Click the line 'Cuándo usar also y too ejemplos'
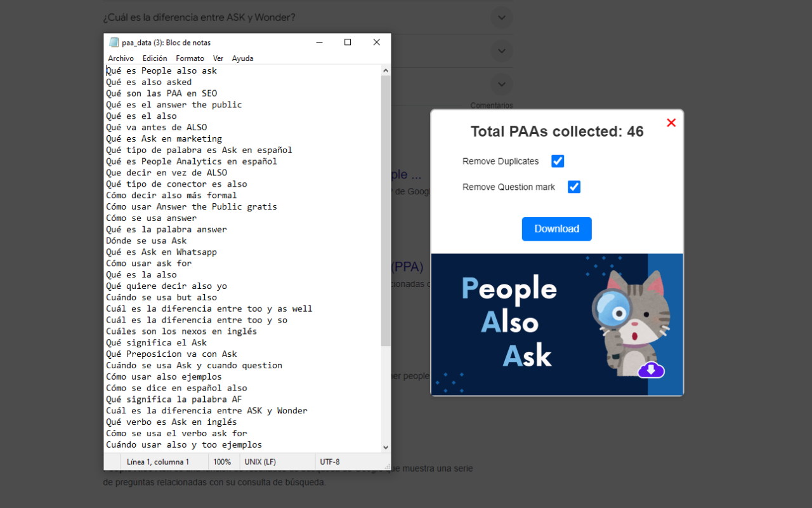The height and width of the screenshot is (508, 812). [x=184, y=444]
